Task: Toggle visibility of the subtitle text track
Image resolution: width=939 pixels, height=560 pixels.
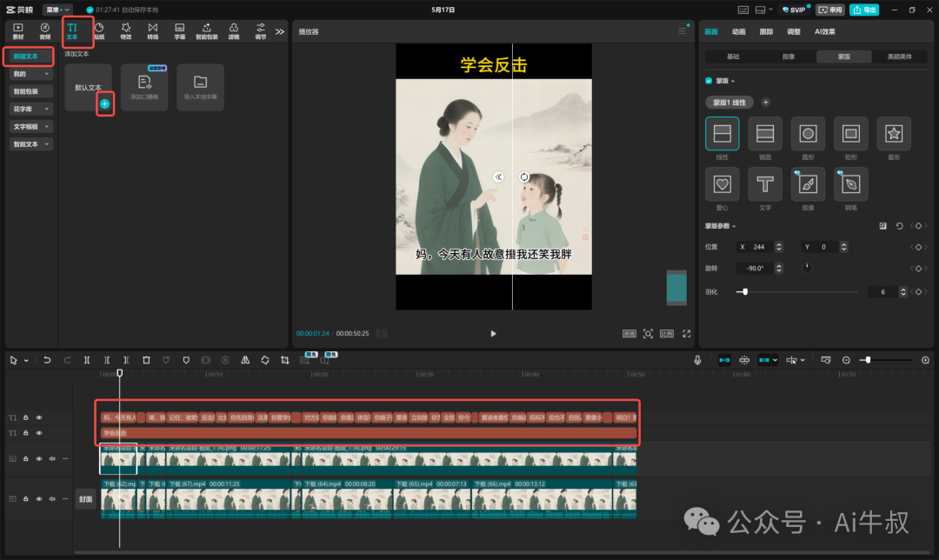Action: (39, 417)
